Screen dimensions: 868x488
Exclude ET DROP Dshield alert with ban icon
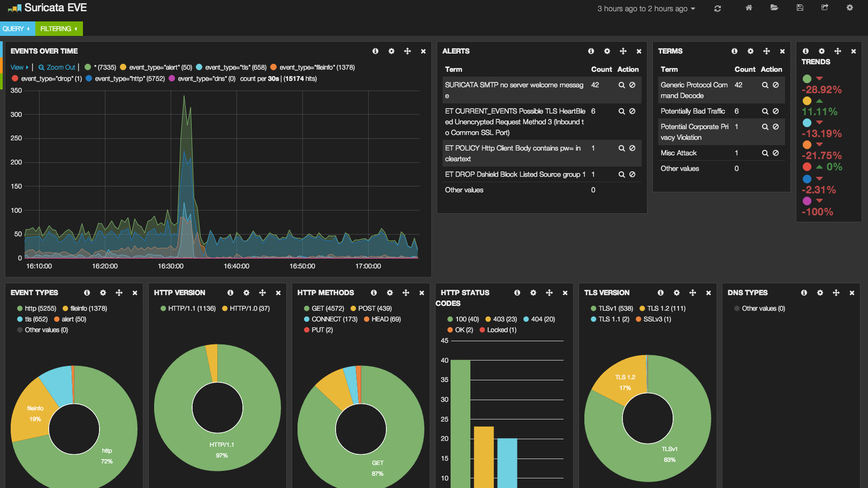click(632, 175)
